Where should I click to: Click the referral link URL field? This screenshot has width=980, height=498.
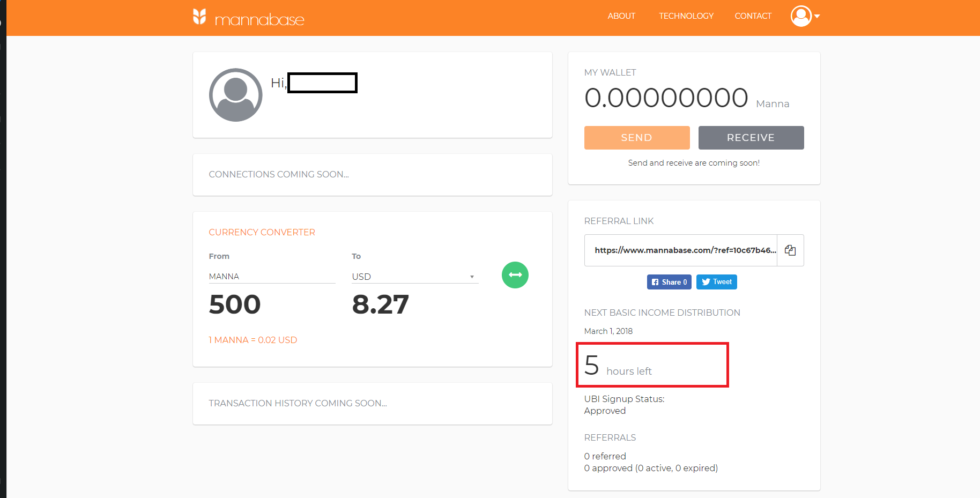[681, 250]
